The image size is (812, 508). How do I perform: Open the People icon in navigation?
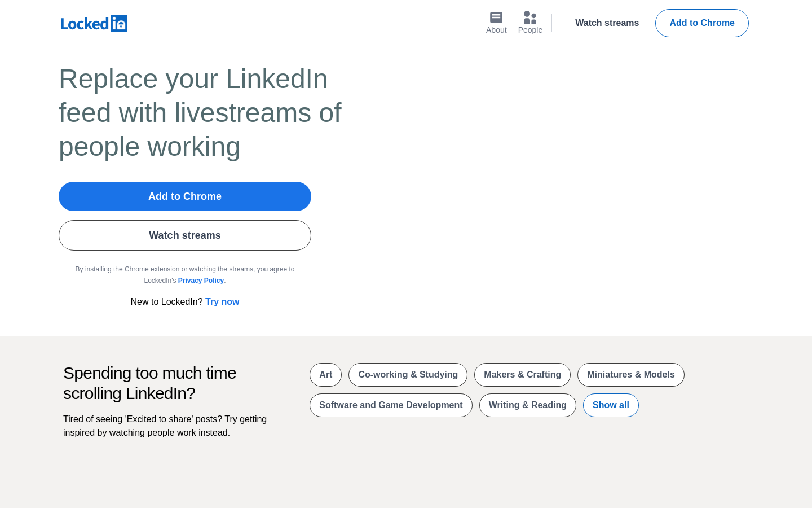pos(530,17)
